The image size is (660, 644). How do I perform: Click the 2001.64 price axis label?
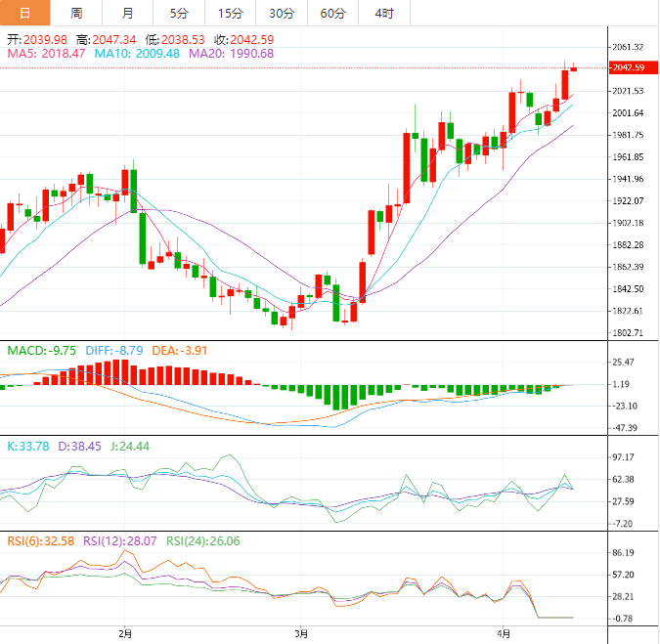coord(628,112)
